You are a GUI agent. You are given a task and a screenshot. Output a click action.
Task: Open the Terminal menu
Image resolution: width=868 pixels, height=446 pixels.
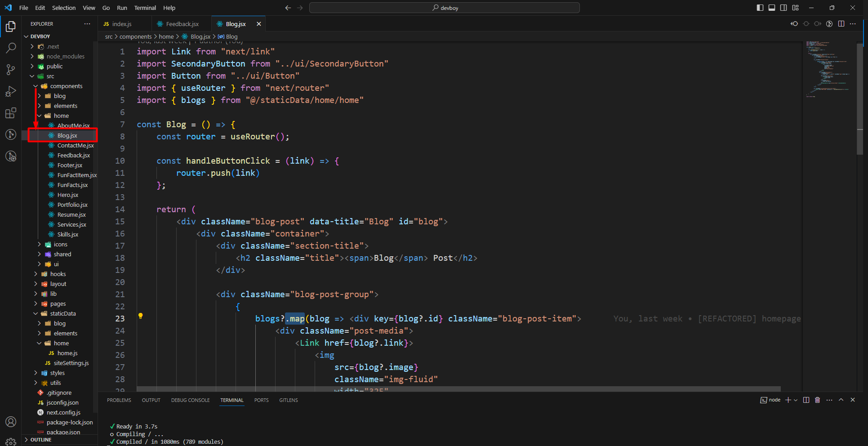pyautogui.click(x=145, y=8)
